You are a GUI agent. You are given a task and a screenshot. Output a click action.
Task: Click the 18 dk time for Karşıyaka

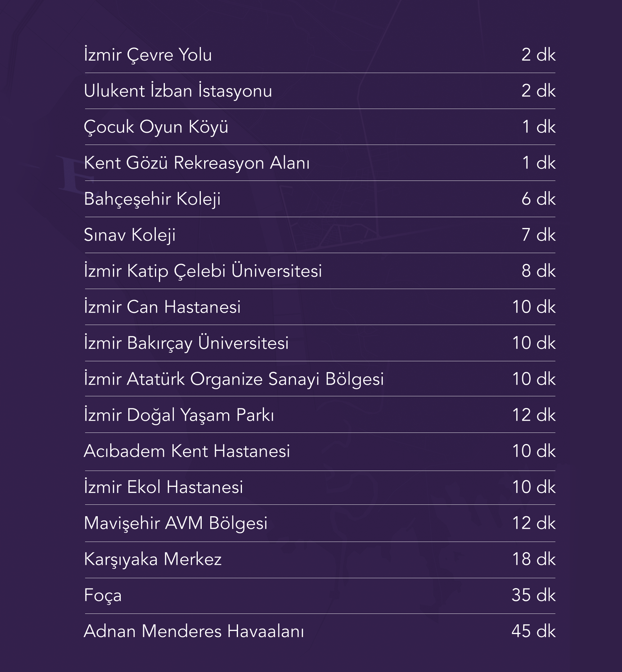coord(534,559)
